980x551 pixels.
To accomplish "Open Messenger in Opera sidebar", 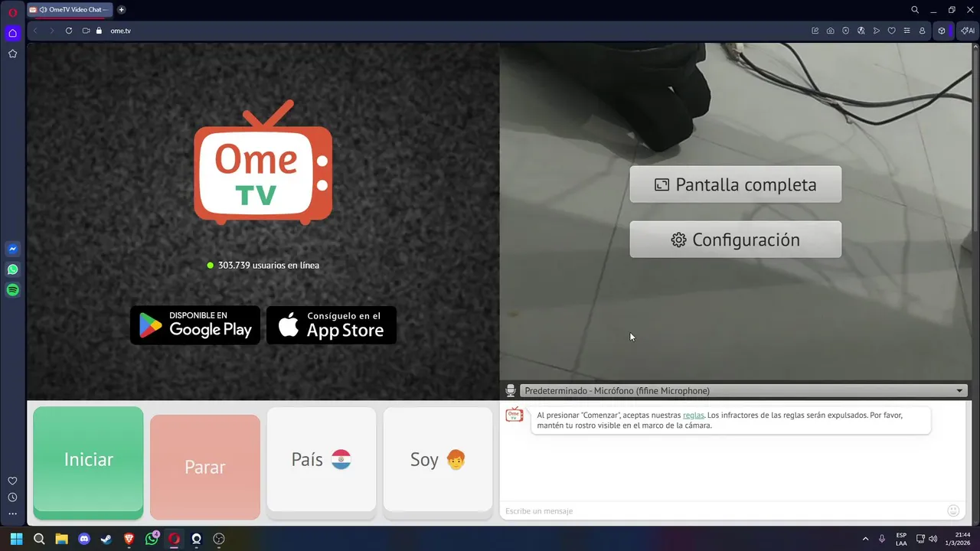I will pyautogui.click(x=12, y=249).
